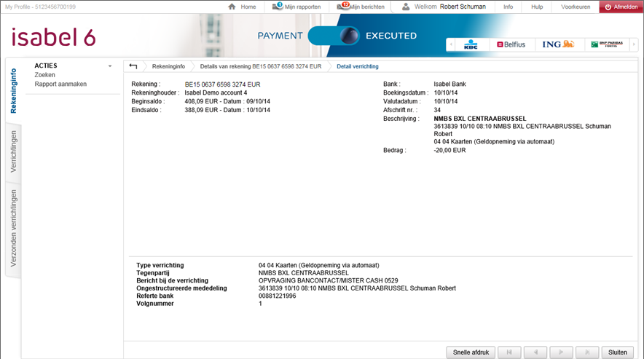Select the ING bank logo
644x359 pixels.
tap(559, 44)
